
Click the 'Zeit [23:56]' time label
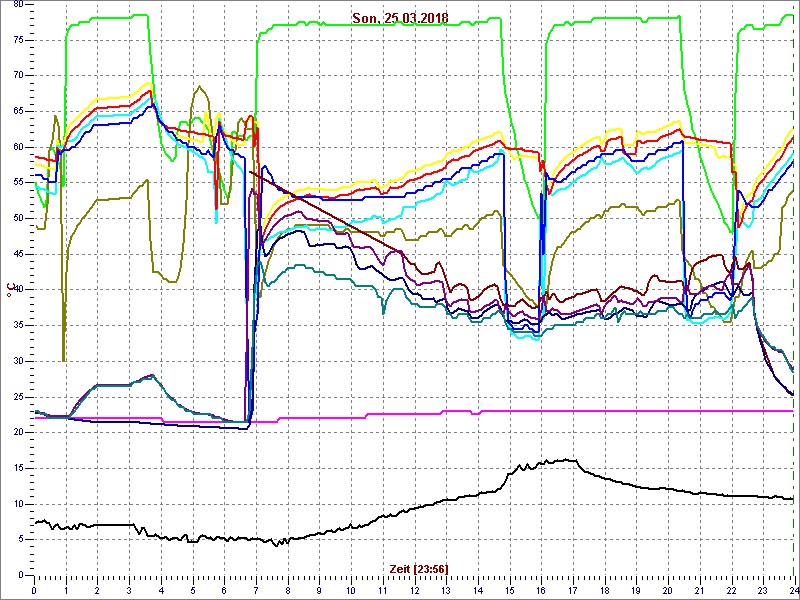click(x=418, y=569)
